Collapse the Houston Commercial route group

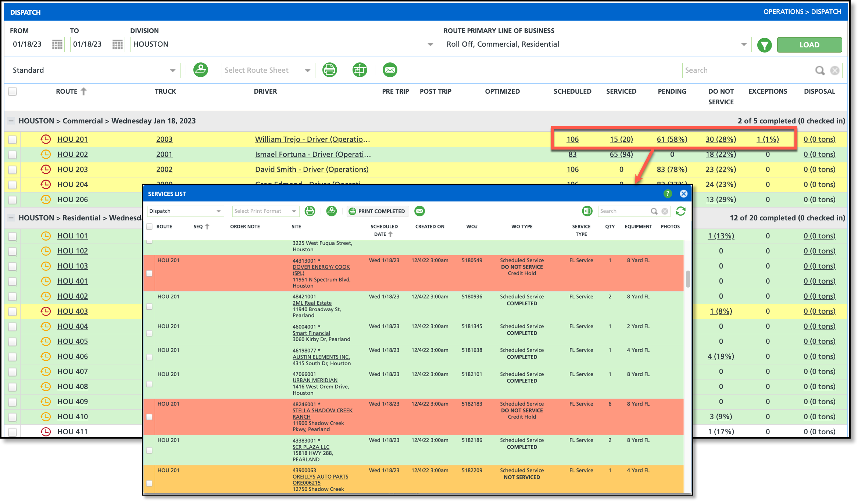(11, 121)
